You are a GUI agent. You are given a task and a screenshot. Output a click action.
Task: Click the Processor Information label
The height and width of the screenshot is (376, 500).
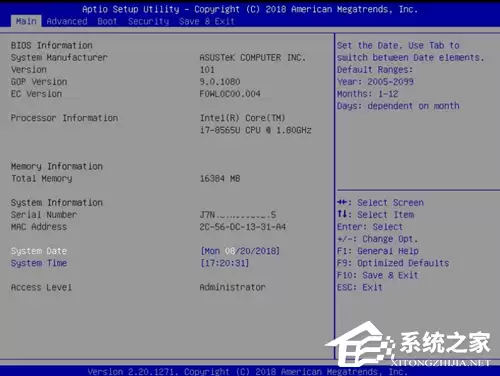tap(64, 118)
